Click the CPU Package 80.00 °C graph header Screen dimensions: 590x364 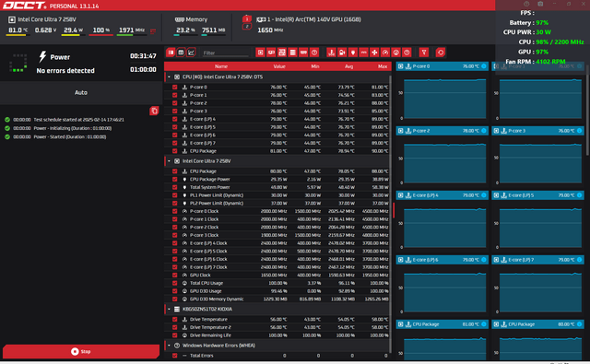(538, 324)
